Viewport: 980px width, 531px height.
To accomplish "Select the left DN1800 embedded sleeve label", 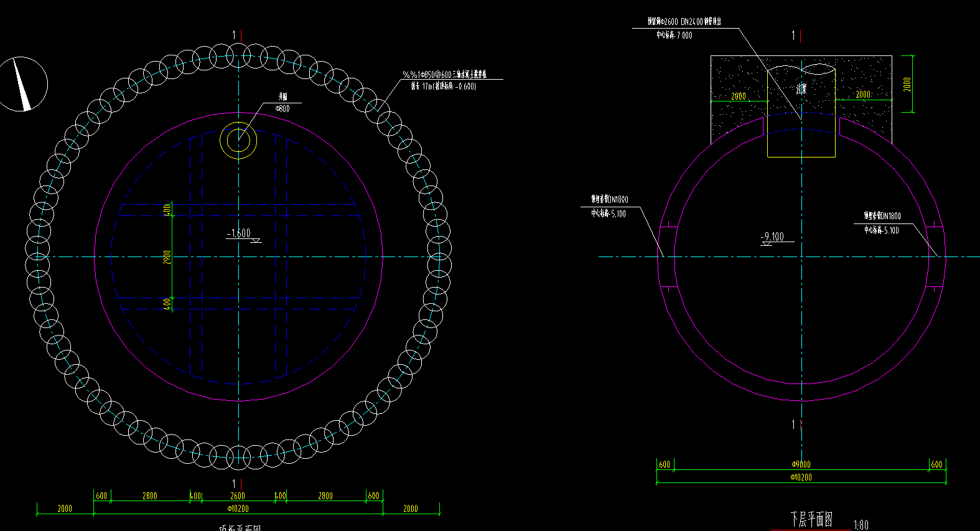I will (x=610, y=199).
